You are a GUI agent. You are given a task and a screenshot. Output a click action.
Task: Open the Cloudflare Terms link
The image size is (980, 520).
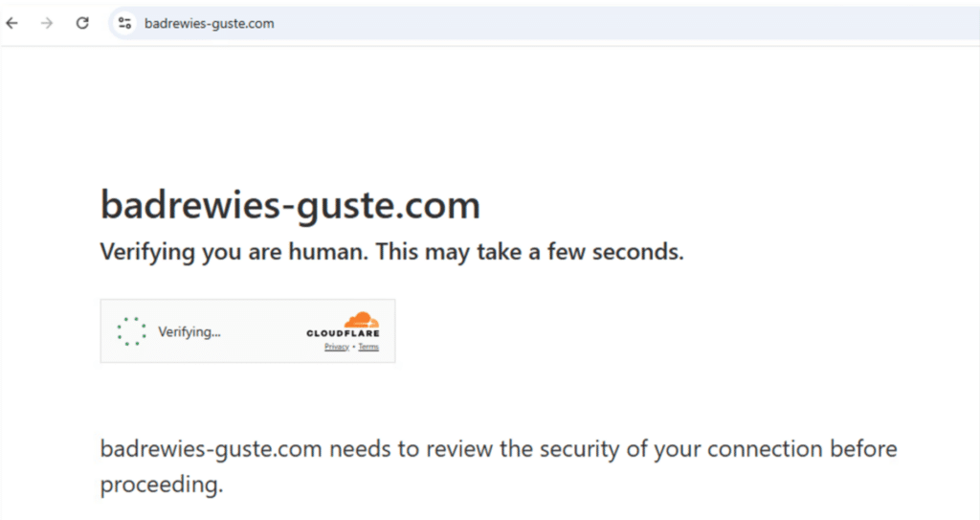pyautogui.click(x=368, y=347)
